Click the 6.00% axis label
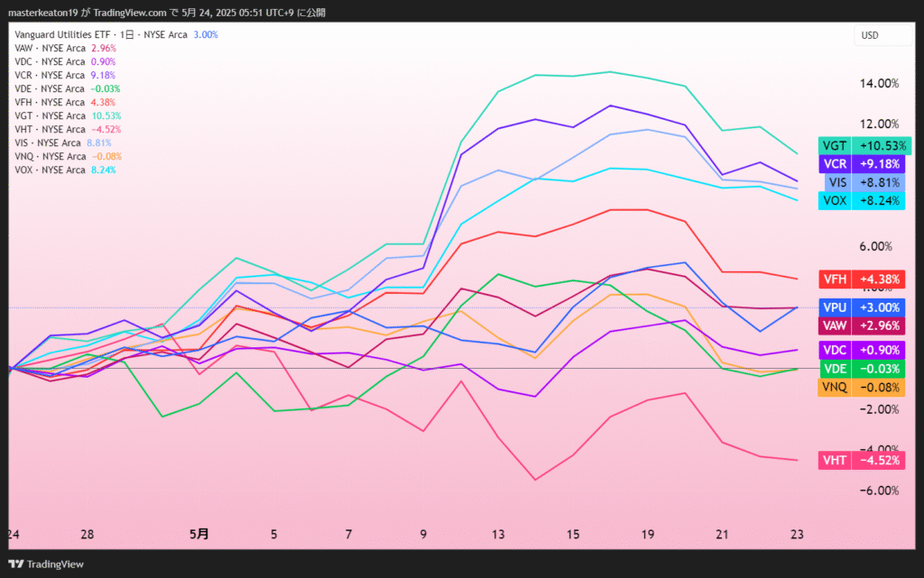 (875, 247)
